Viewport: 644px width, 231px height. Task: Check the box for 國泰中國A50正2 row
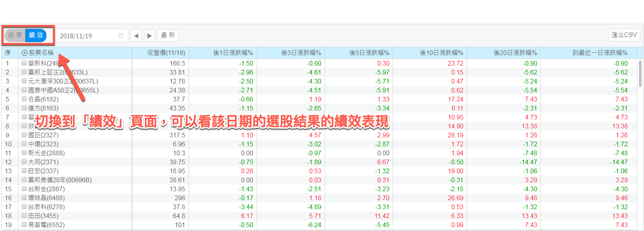(24, 90)
